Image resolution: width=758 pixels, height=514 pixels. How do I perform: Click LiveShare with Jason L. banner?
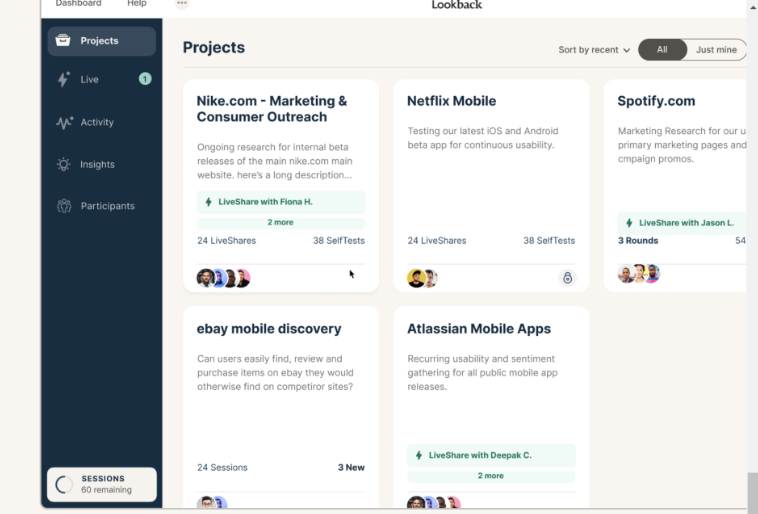click(x=682, y=223)
